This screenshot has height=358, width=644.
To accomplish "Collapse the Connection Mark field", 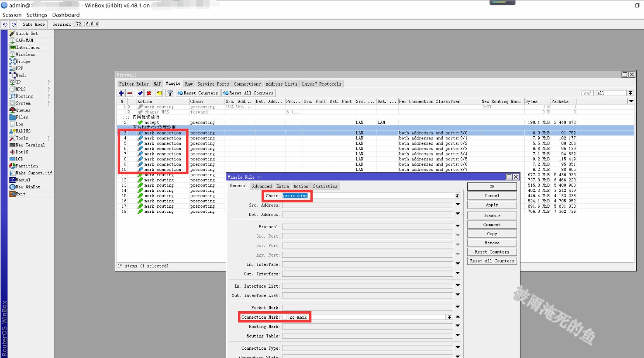I will [x=458, y=316].
